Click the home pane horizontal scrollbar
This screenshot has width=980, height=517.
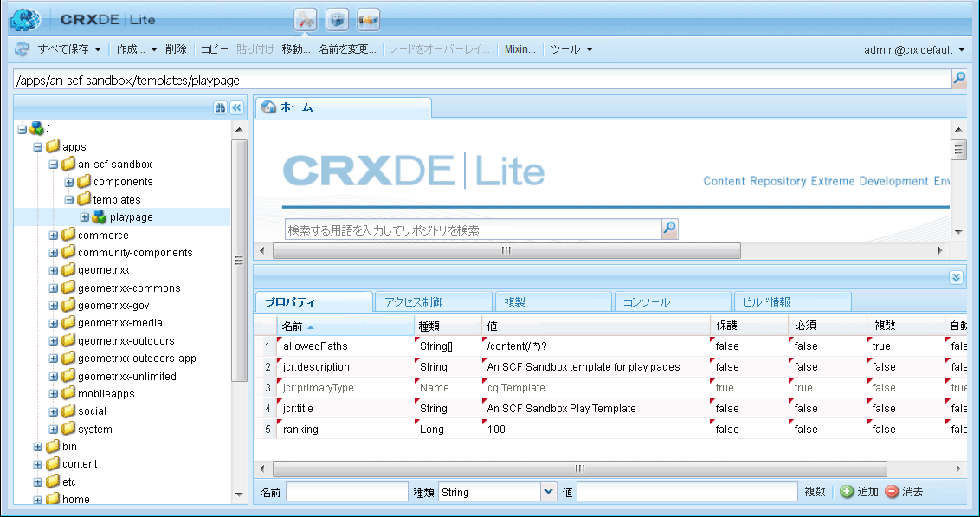point(506,250)
